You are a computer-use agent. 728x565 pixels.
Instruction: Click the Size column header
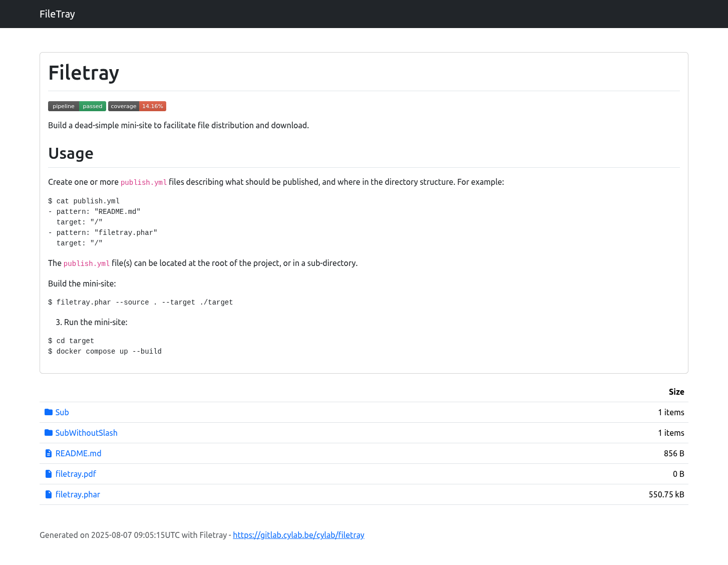(x=676, y=392)
